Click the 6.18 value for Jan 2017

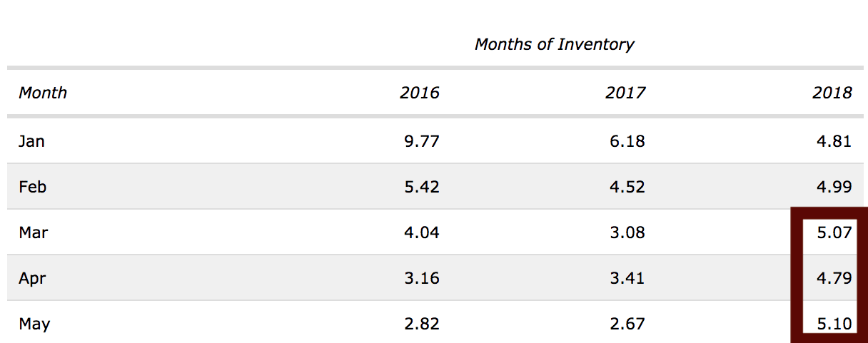point(627,141)
